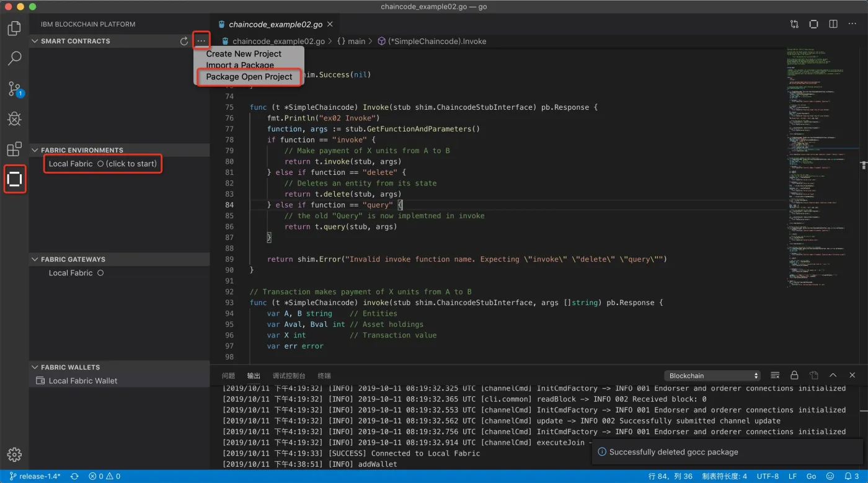
Task: Open the Explorer view in activity bar
Action: [14, 29]
